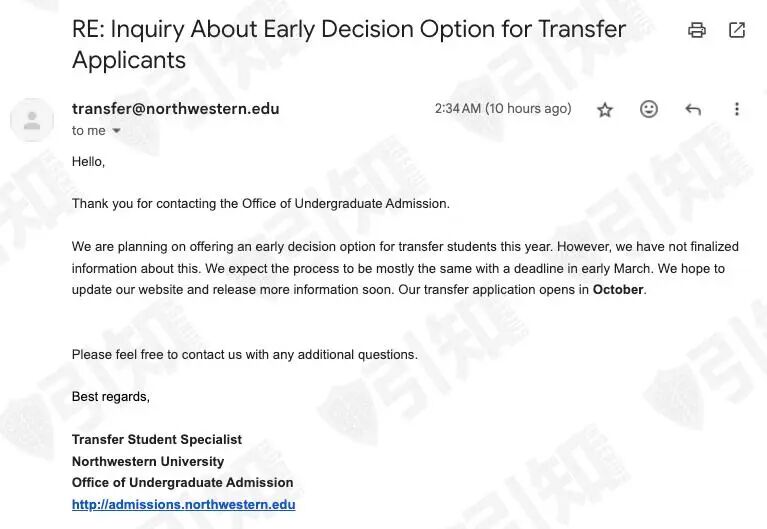
Task: Click sender address transfer@northwestern.edu
Action: pos(176,108)
